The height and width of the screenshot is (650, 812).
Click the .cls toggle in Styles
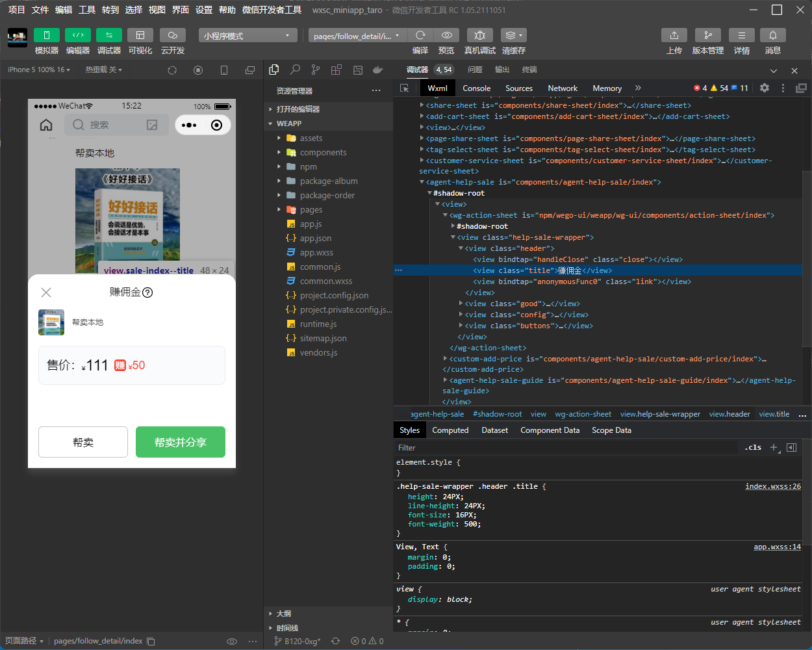pos(754,447)
